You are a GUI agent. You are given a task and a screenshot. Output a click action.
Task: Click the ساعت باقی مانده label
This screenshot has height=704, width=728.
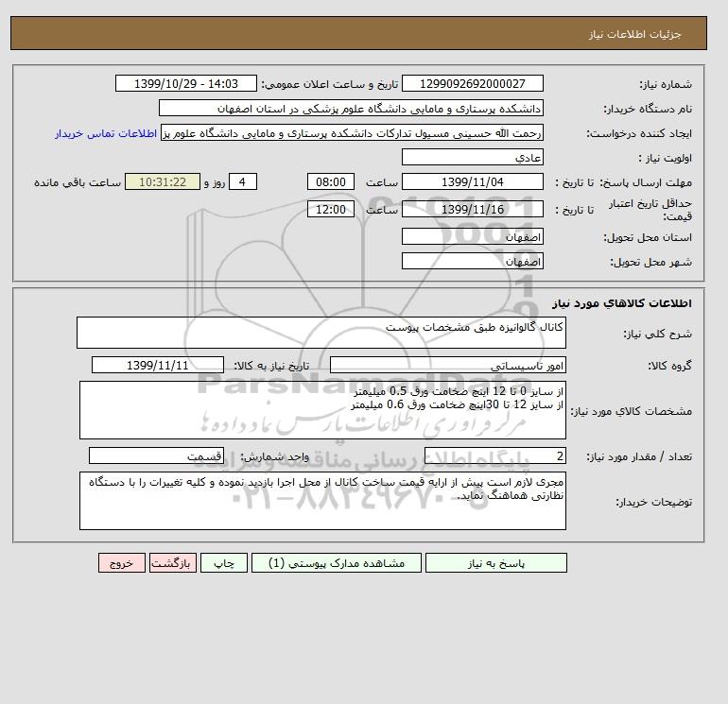click(x=78, y=182)
